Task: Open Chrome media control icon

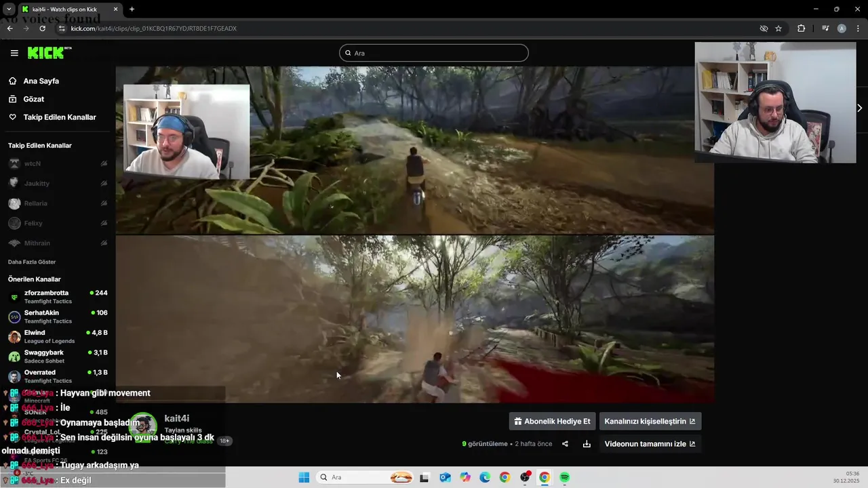Action: coord(825,28)
